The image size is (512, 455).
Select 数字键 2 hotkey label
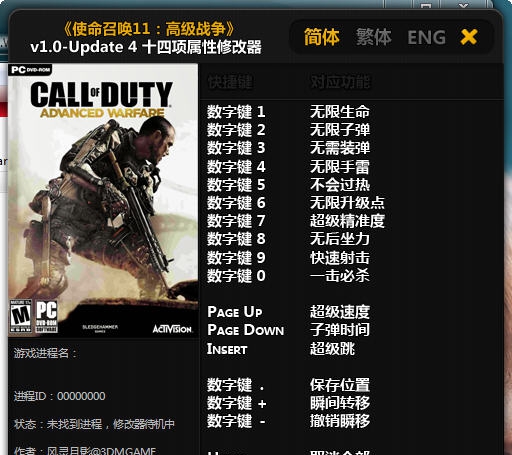click(x=236, y=130)
